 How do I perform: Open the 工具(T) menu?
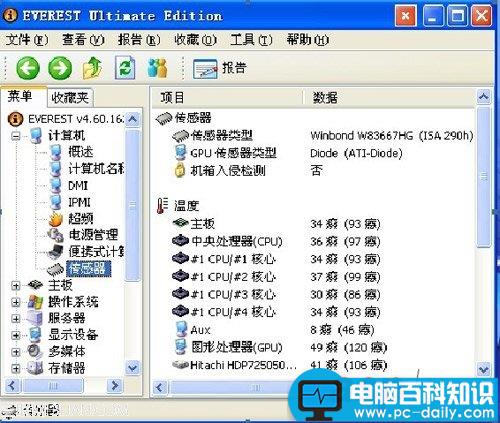pos(251,40)
